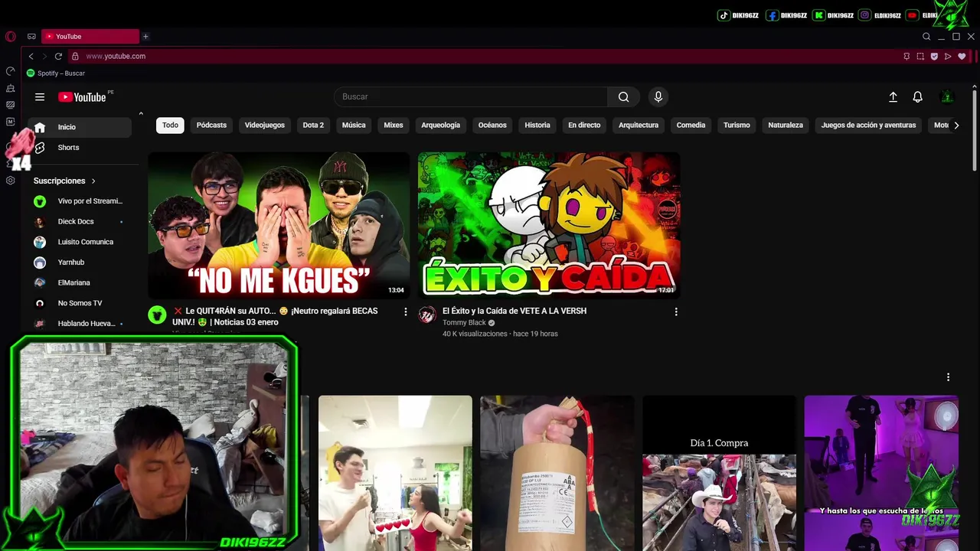Click the padlock site info icon
Viewport: 980px width, 551px height.
[75, 56]
